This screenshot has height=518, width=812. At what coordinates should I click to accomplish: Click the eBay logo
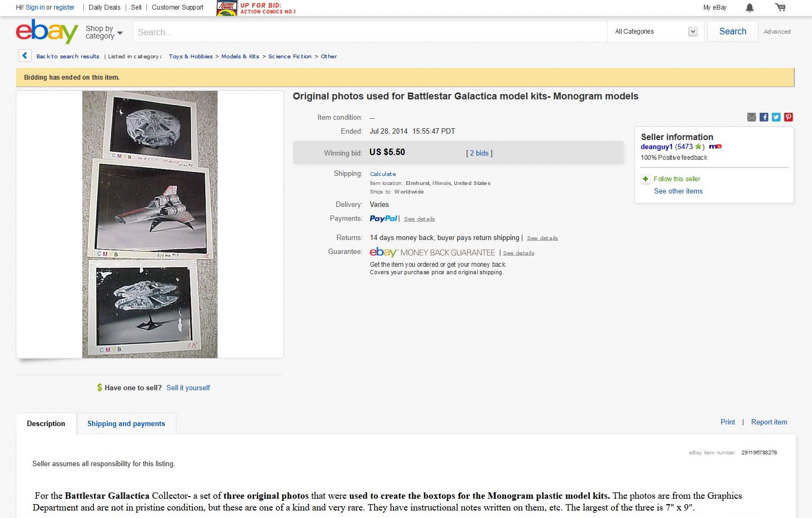click(47, 32)
